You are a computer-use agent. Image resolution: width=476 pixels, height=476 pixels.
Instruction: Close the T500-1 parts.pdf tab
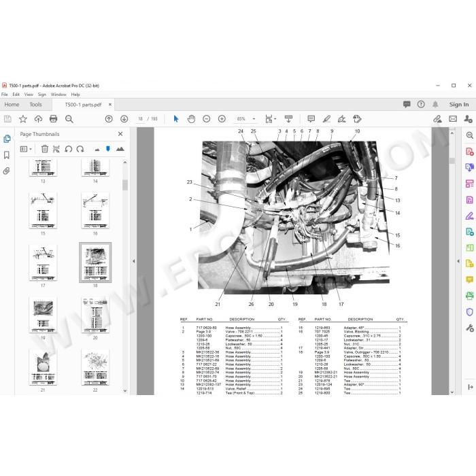coord(110,105)
